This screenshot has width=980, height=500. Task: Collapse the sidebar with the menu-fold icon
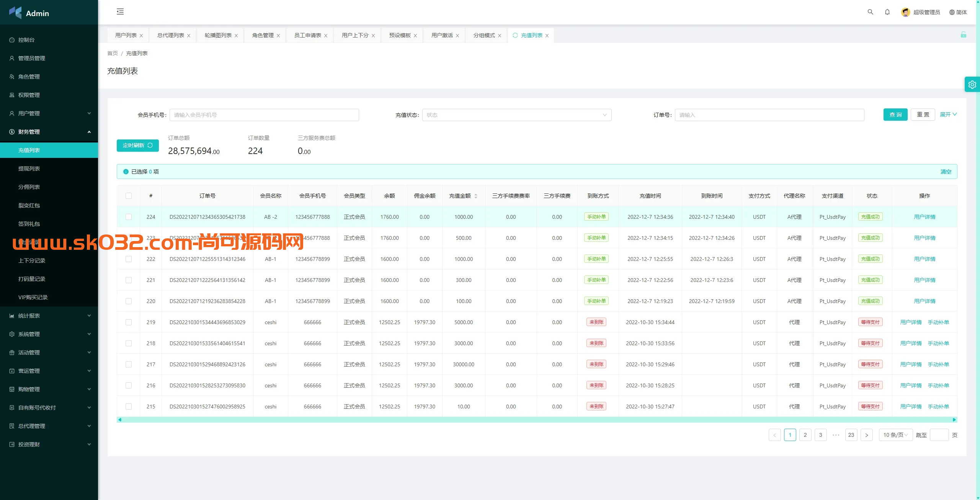tap(120, 11)
